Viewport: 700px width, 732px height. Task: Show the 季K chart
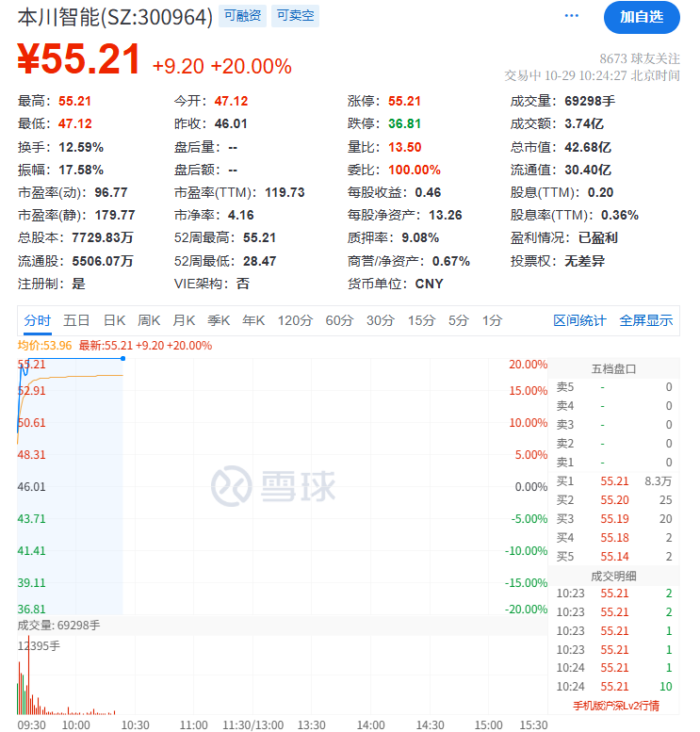219,320
